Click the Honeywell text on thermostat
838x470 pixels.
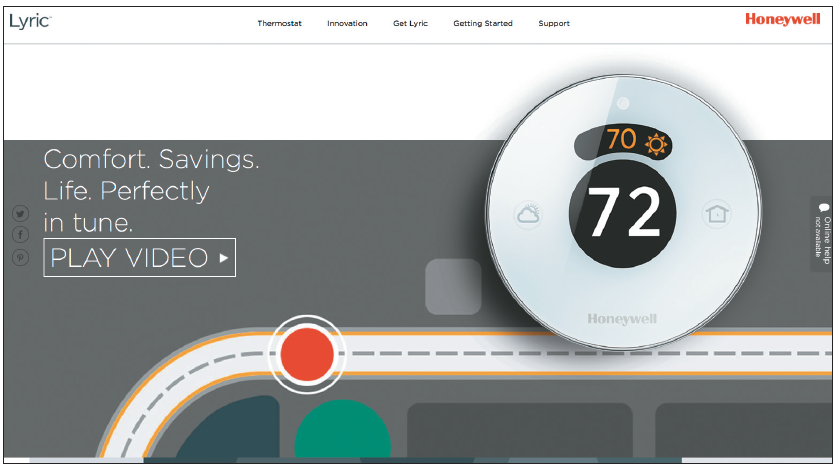tap(622, 319)
